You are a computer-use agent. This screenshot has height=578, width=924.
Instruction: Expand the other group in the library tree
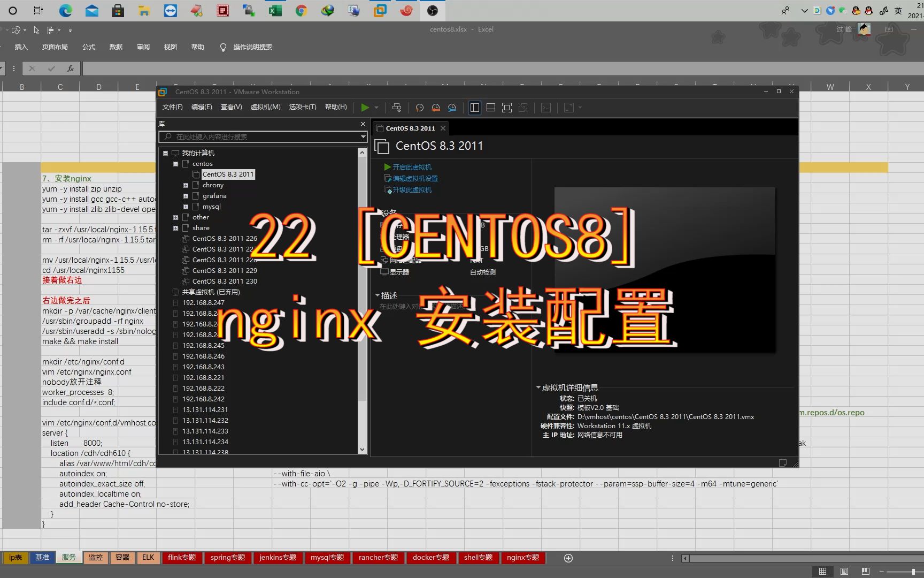point(175,217)
